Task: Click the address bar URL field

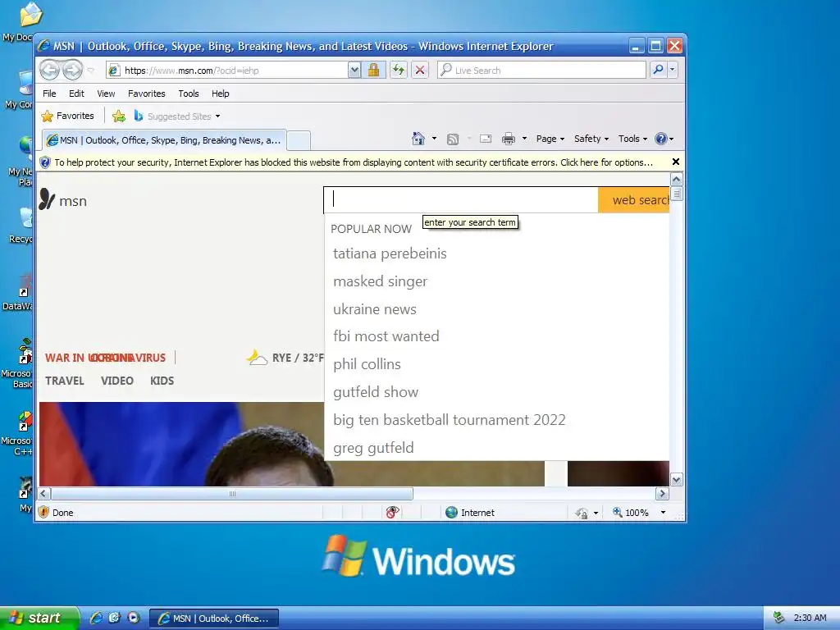Action: click(x=226, y=71)
